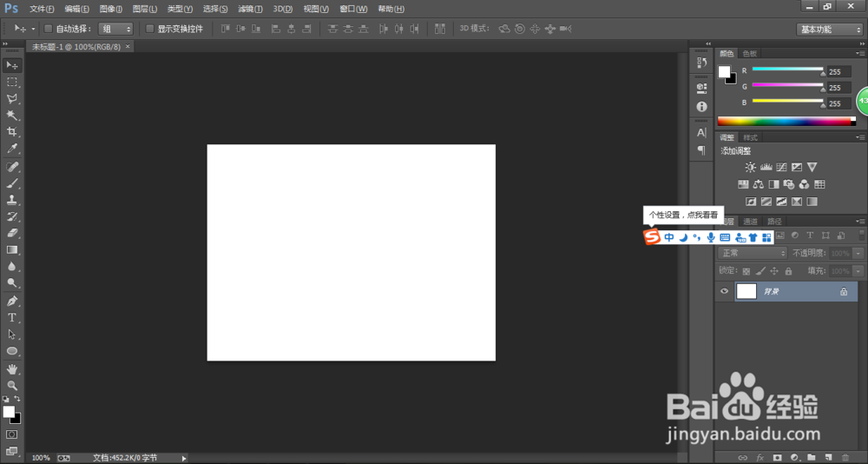Open the 填充 fill dropdown arrow

[x=858, y=271]
